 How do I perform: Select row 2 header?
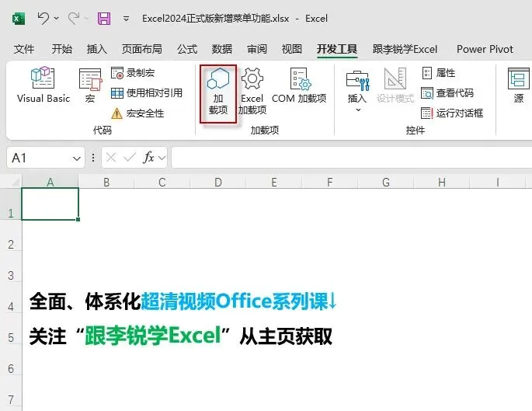[x=11, y=235]
